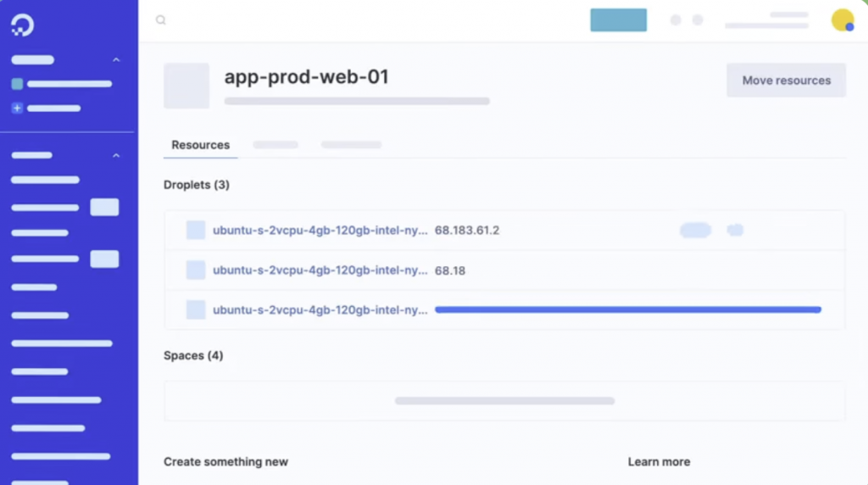Click the Spaces (4) section heading
This screenshot has height=485, width=868.
coord(193,355)
